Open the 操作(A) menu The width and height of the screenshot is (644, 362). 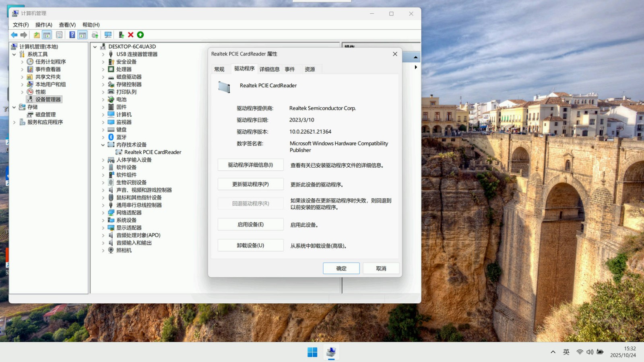(x=43, y=25)
